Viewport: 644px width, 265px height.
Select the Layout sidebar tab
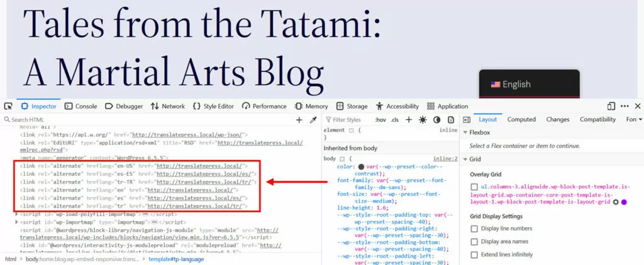click(487, 119)
